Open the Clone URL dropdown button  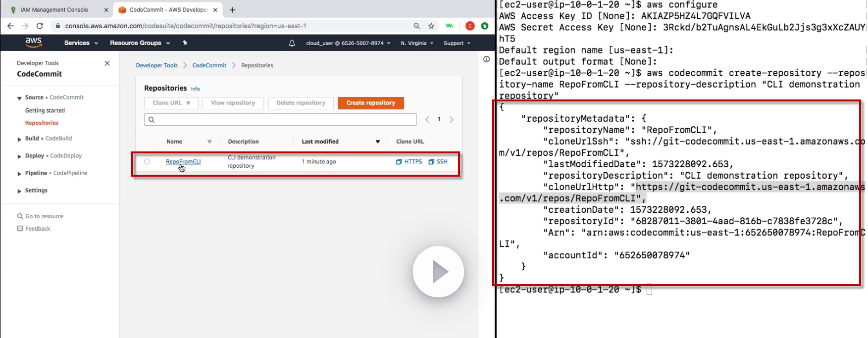click(171, 103)
